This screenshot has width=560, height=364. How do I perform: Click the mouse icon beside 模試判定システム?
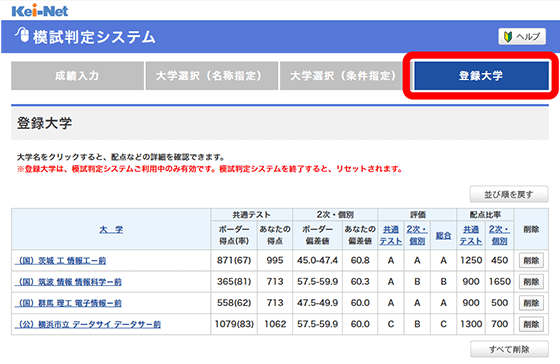tap(22, 35)
